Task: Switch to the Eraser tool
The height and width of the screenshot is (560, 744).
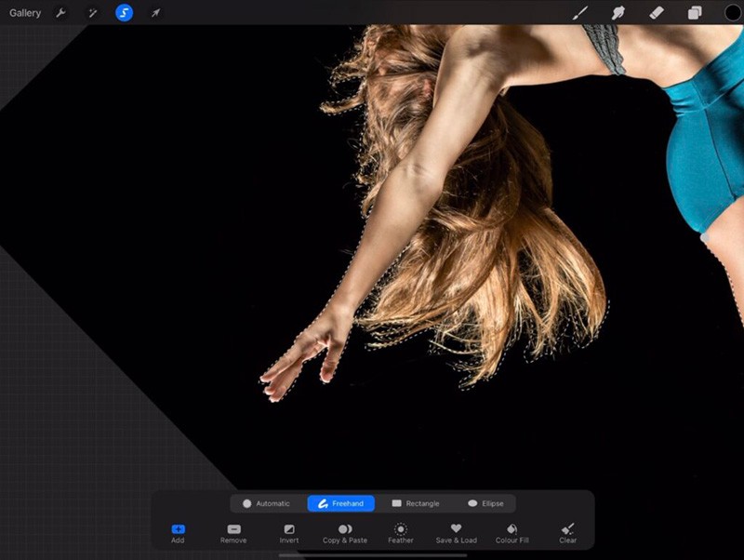Action: tap(656, 13)
